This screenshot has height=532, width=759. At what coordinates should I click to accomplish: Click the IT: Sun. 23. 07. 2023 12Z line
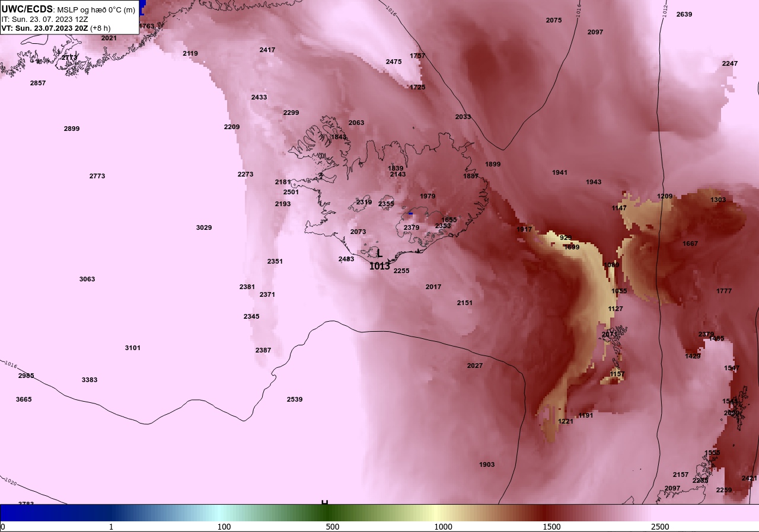45,19
